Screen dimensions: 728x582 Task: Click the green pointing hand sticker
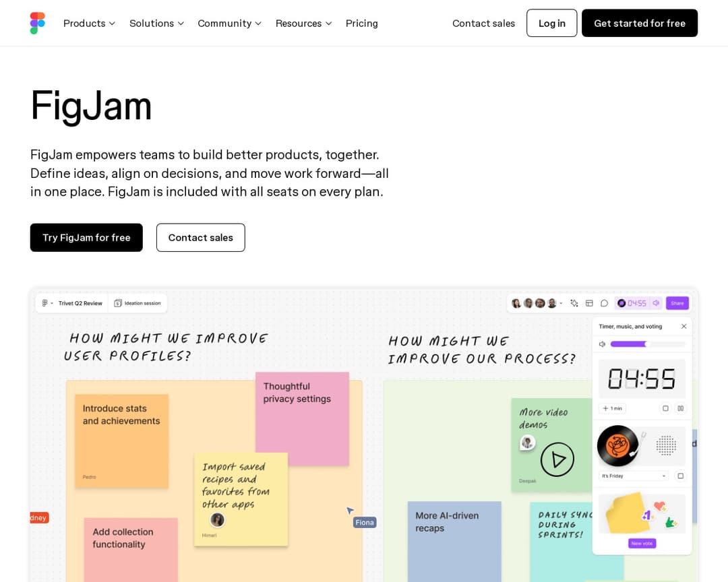671,523
